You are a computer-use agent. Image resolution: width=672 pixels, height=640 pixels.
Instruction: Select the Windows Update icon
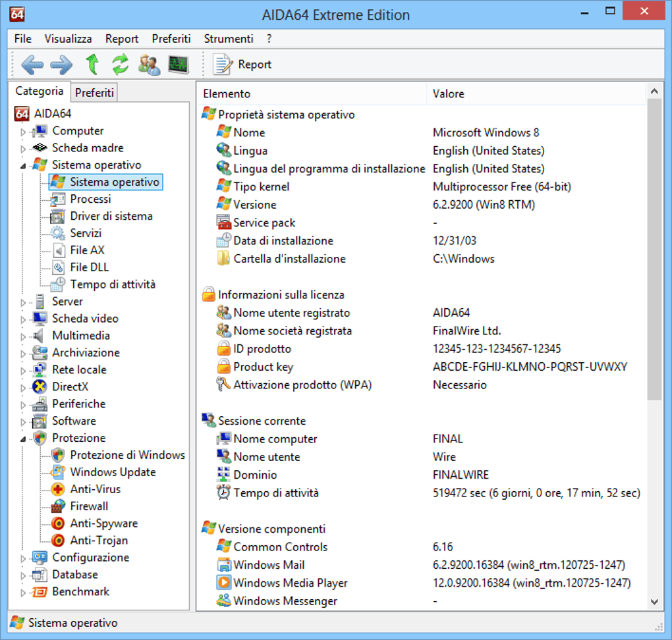pyautogui.click(x=58, y=472)
